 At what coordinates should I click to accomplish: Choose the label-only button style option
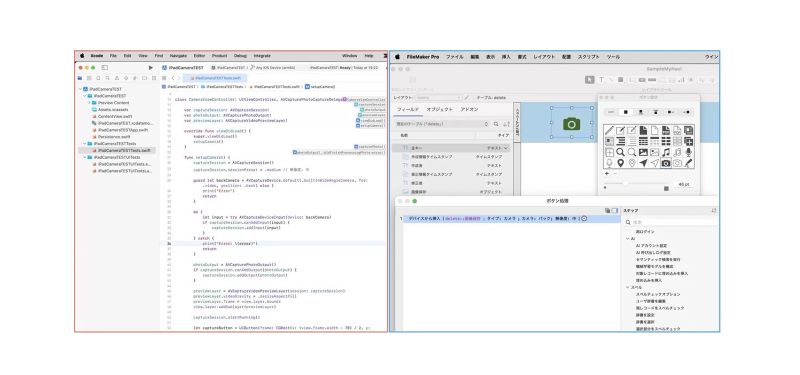611,112
